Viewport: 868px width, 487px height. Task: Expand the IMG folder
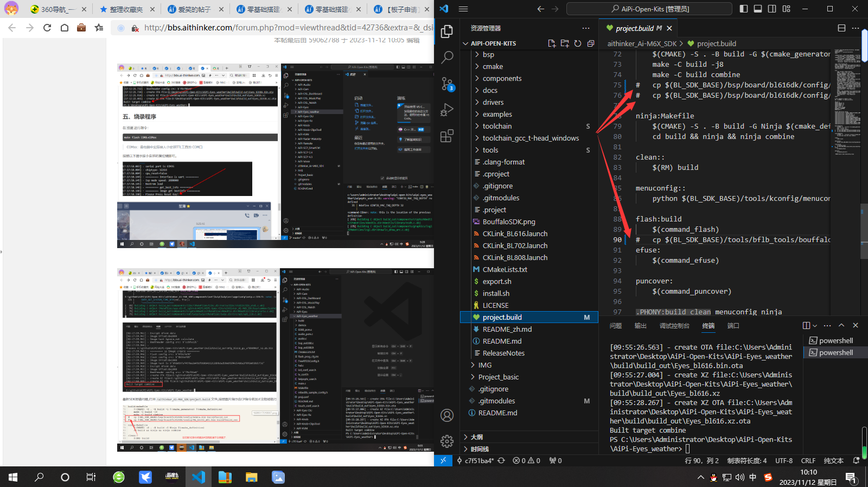pos(529,365)
